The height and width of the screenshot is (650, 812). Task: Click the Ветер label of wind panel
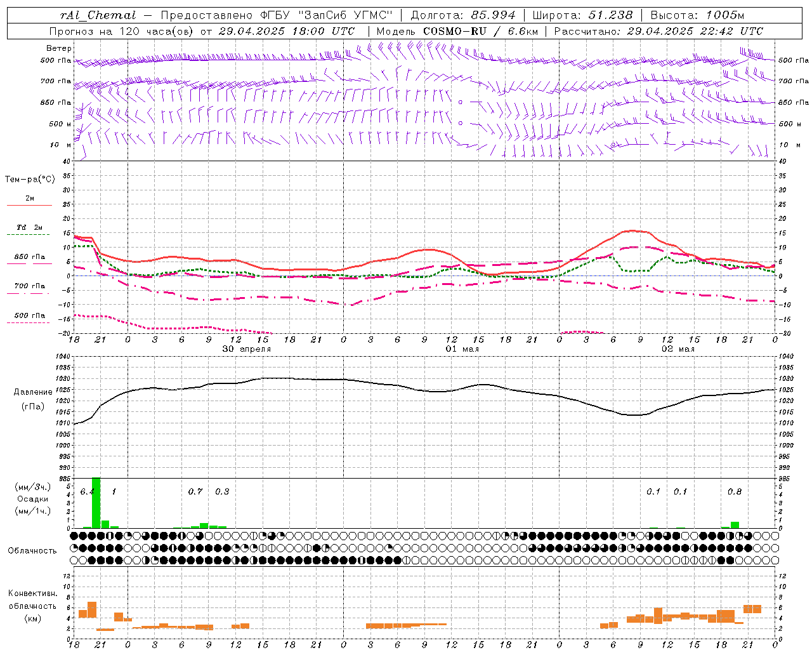pos(59,48)
